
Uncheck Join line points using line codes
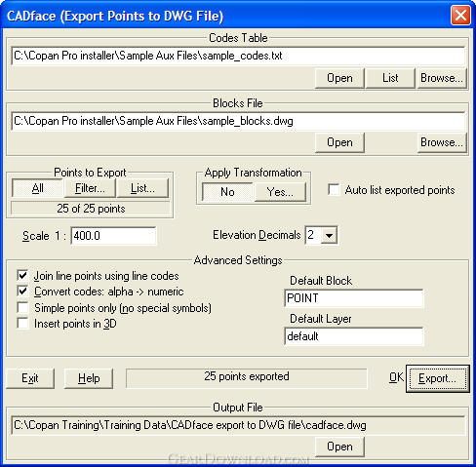click(x=22, y=276)
